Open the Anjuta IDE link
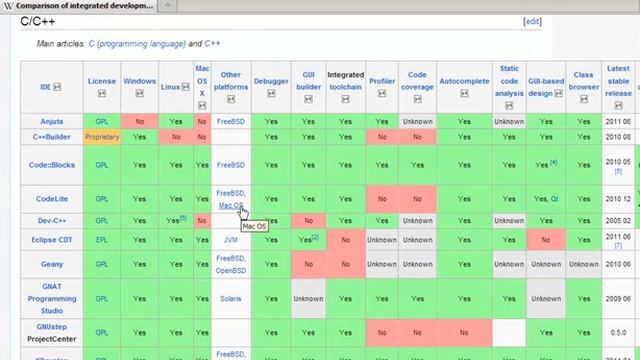 point(52,122)
